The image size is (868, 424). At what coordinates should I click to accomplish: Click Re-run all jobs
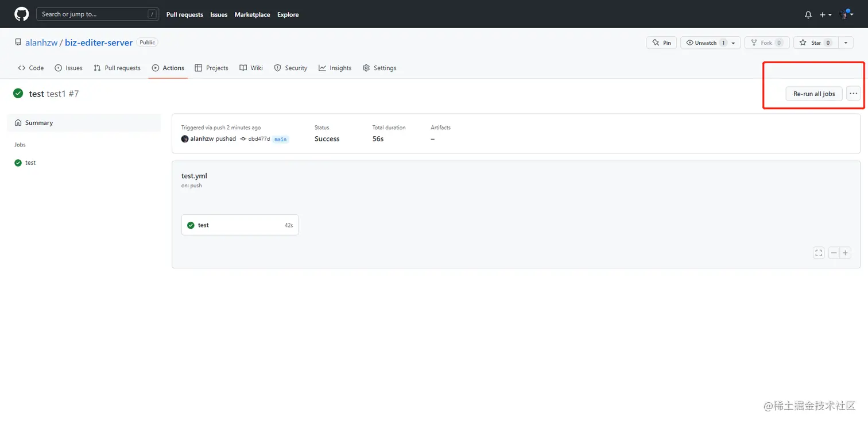pos(814,94)
